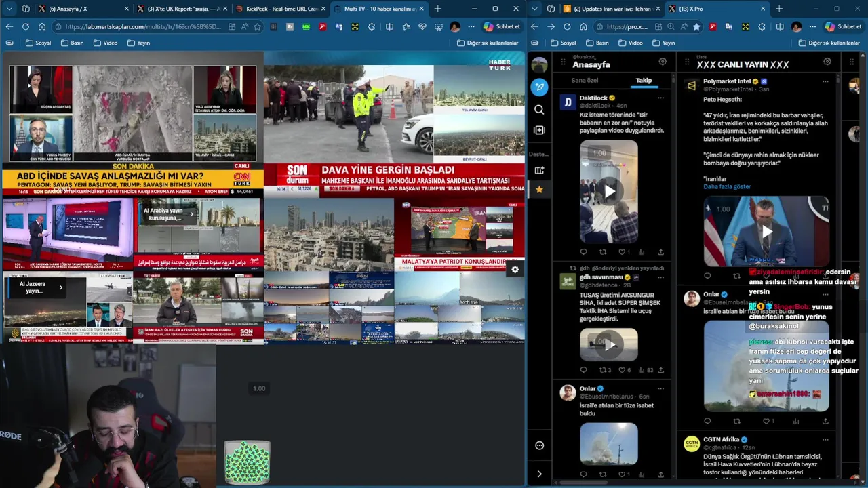The height and width of the screenshot is (488, 868).
Task: Open Diğer sık kullanılanlar in left browser
Action: click(487, 43)
